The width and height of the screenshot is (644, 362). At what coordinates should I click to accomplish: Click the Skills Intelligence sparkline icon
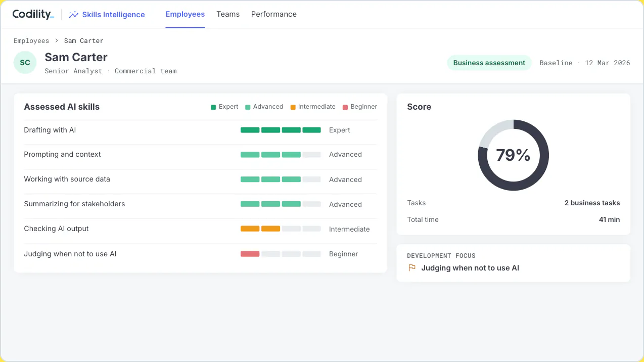point(74,15)
